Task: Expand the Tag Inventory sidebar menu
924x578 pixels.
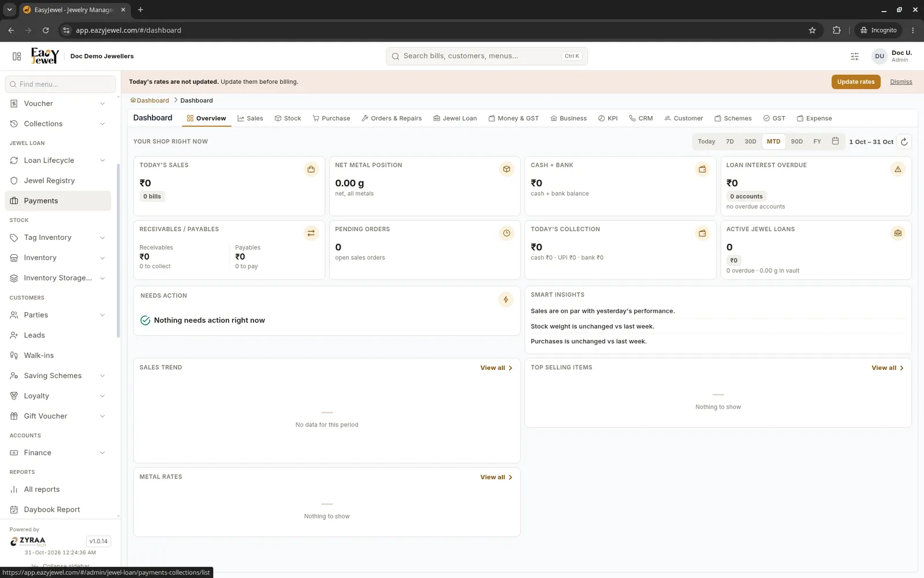Action: coord(58,238)
